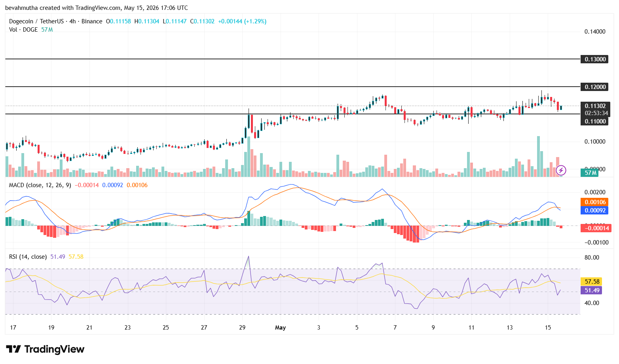Click the 0.12000 horizontal line price label
The height and width of the screenshot is (364, 619).
(595, 87)
